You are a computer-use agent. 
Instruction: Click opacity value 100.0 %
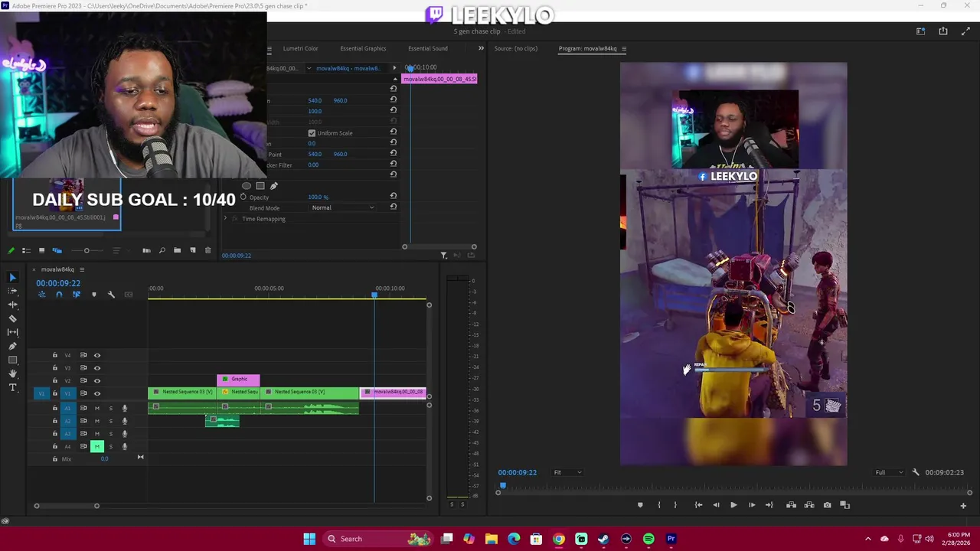318,197
